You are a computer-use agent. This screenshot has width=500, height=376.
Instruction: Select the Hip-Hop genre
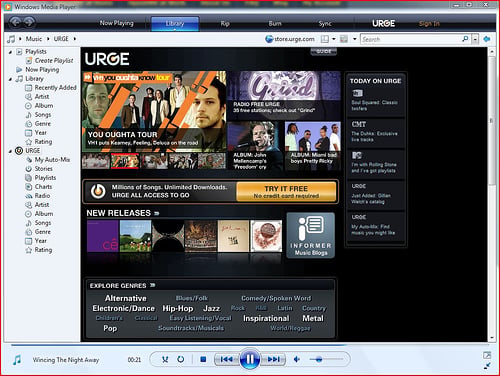coord(178,308)
